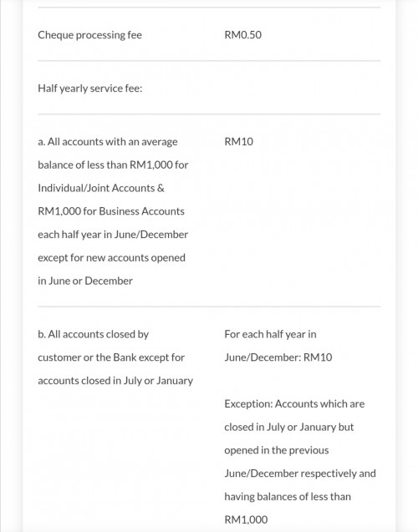The width and height of the screenshot is (418, 532).
Task: Click 'accounts closed in July or January' line
Action: [115, 381]
